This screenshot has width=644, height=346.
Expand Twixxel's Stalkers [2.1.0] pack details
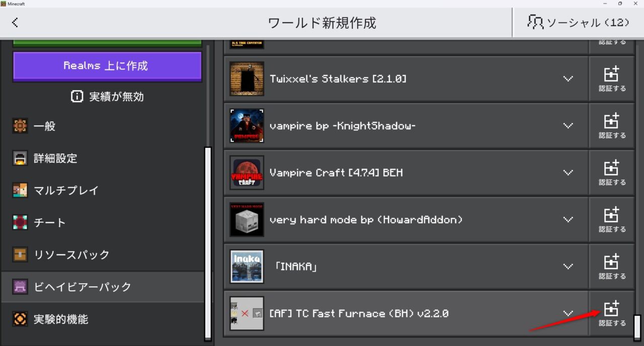tap(568, 79)
